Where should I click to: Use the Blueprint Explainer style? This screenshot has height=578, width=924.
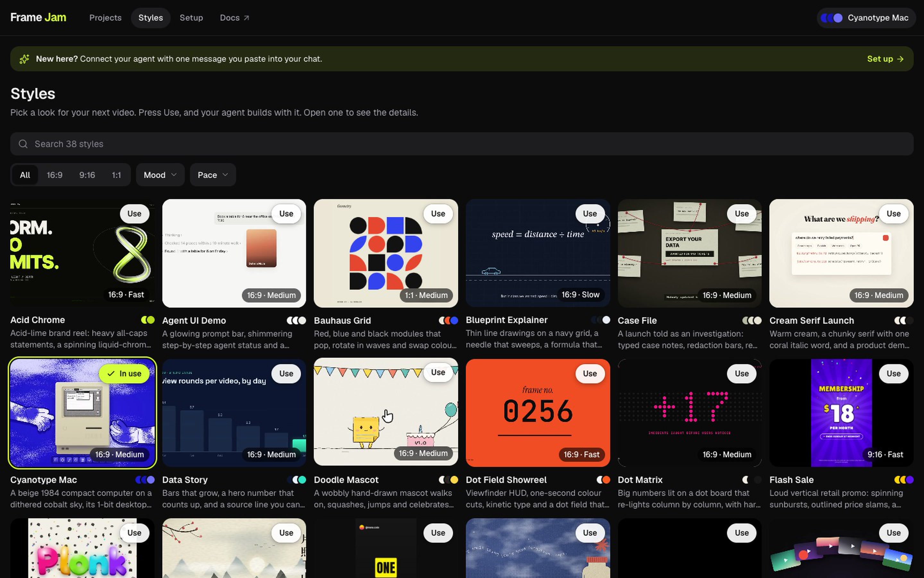(590, 214)
